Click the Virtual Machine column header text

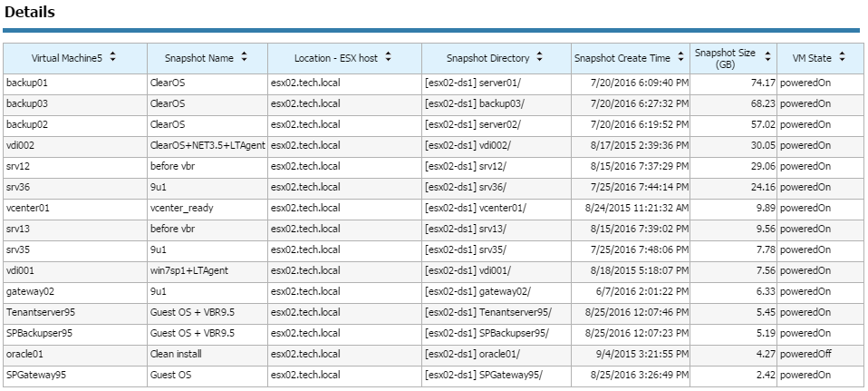pos(66,58)
